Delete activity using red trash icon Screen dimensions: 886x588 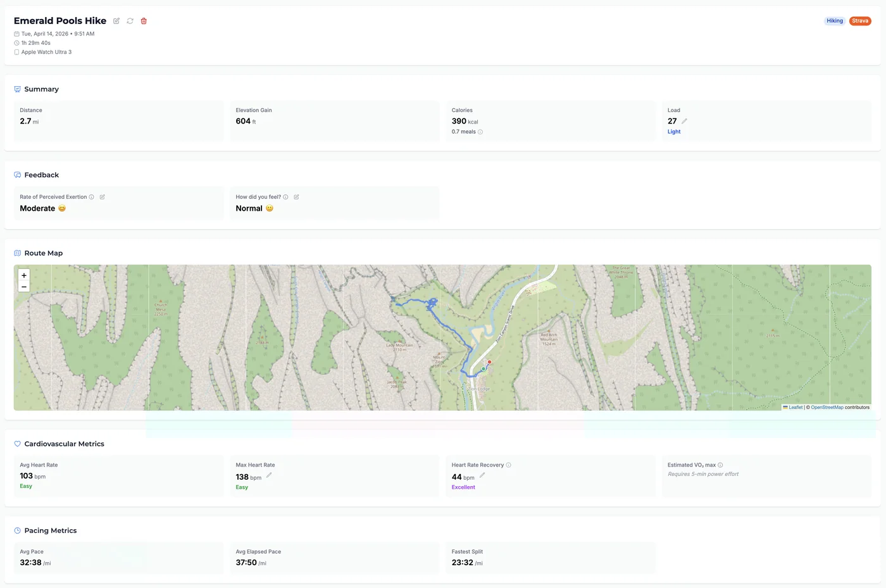[x=144, y=21]
